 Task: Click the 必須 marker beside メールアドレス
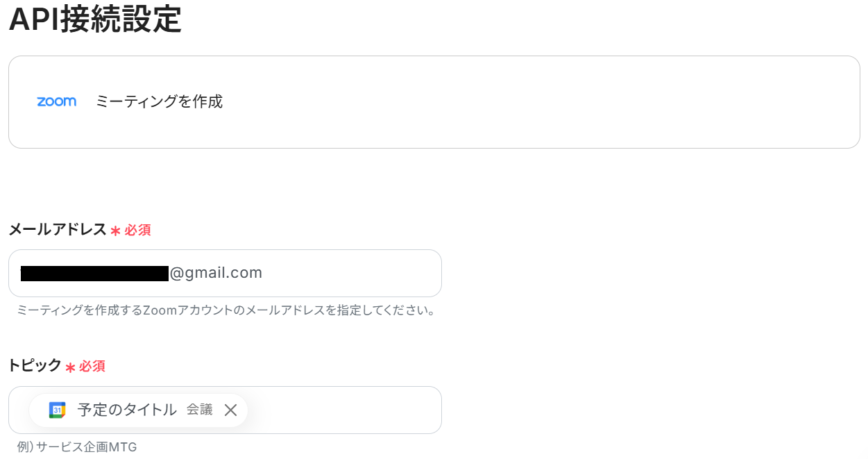pos(137,231)
